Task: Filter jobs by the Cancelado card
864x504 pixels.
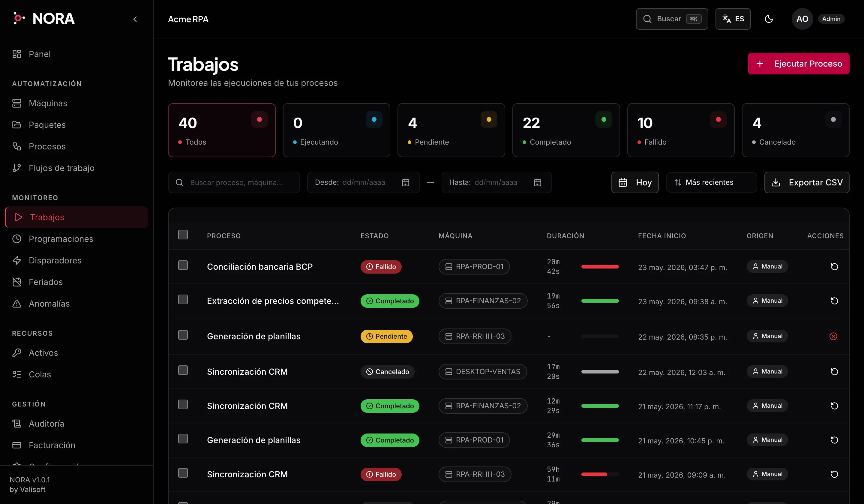Action: tap(795, 130)
